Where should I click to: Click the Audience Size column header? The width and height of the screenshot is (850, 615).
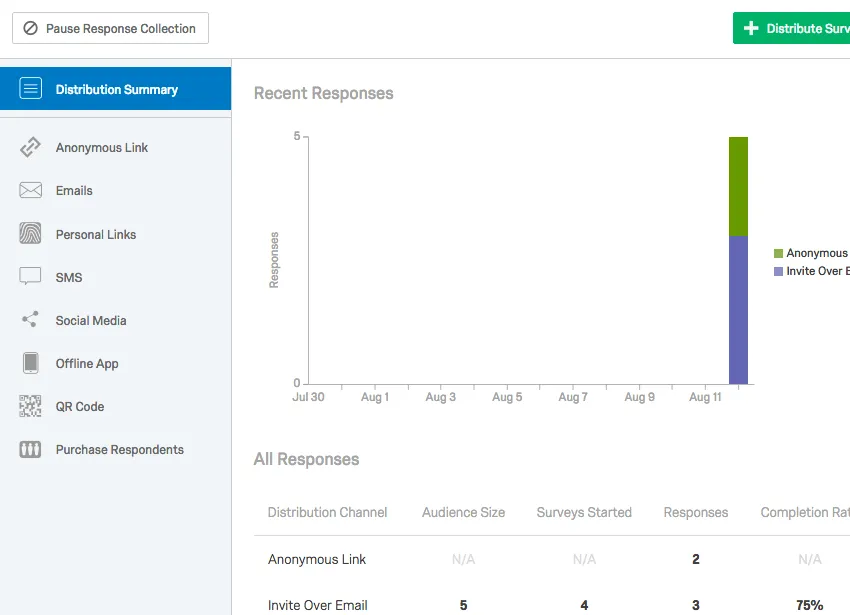(x=463, y=512)
